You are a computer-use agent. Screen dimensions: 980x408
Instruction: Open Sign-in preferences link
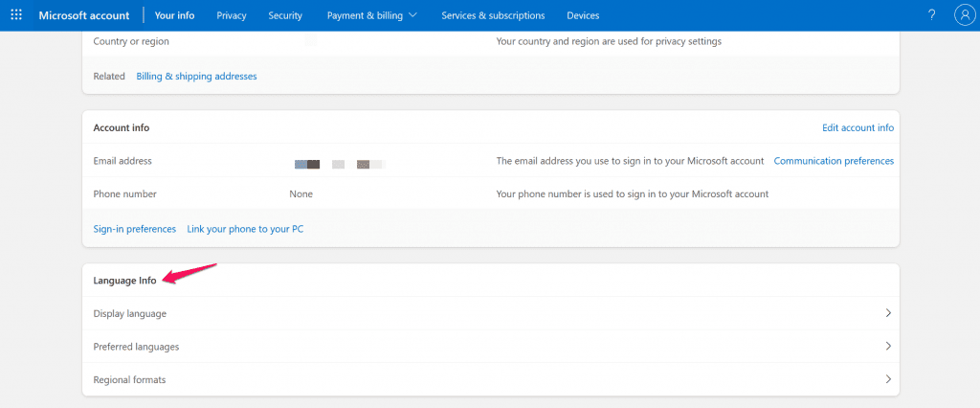pos(134,229)
